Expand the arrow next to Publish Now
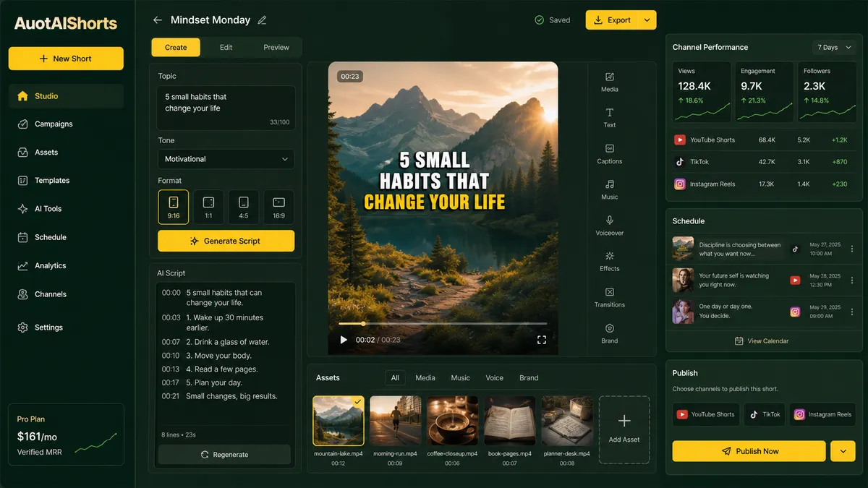Viewport: 868px width, 488px height. tap(843, 451)
